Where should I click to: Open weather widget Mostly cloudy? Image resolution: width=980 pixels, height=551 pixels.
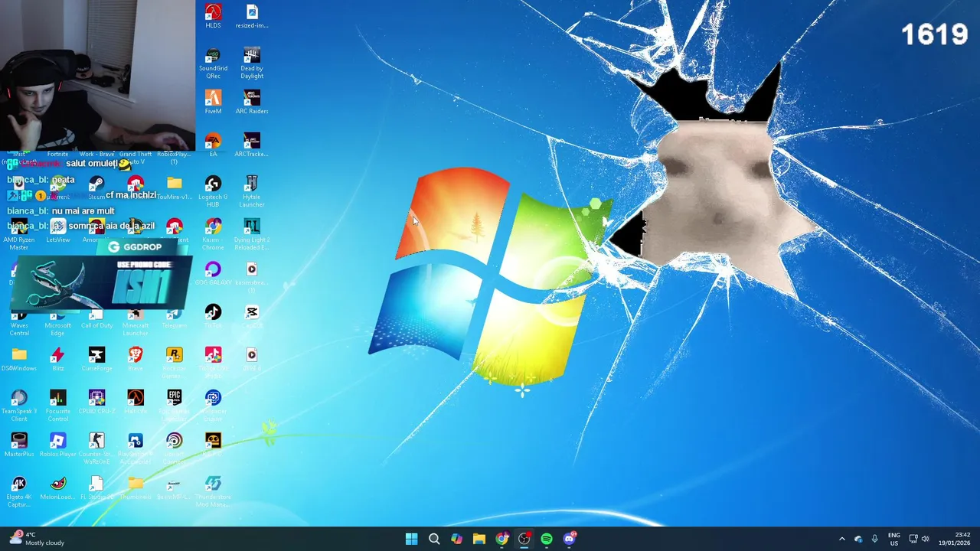point(37,539)
